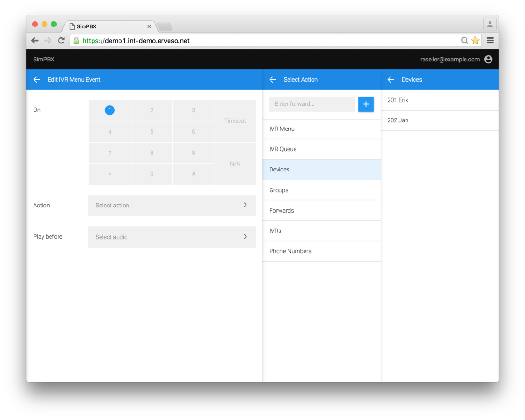Click the browser forward arrow
Image resolution: width=525 pixels, height=420 pixels.
click(x=48, y=41)
